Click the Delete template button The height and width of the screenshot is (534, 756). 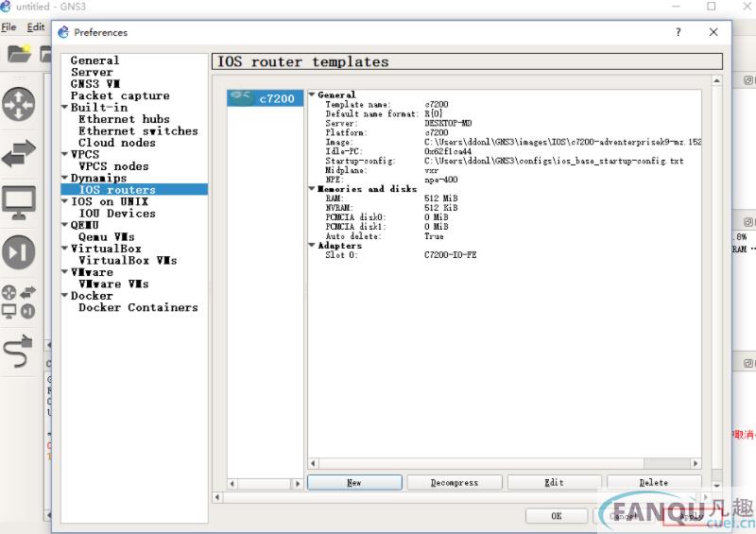654,482
